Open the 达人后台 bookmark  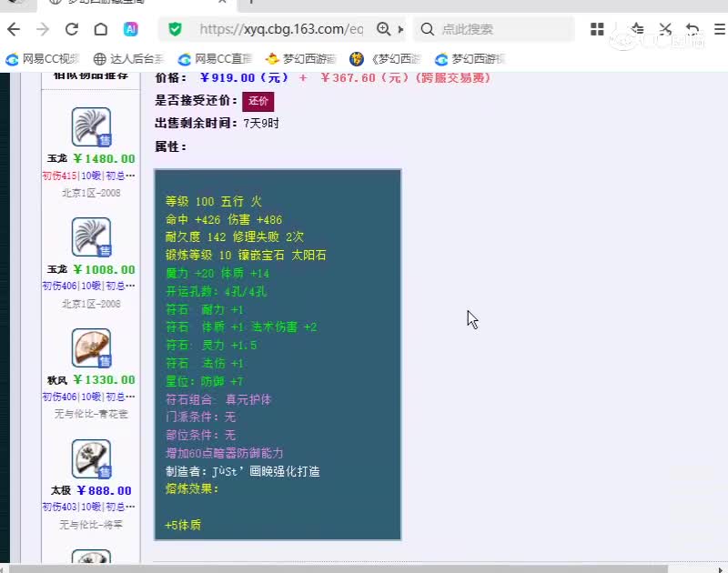click(x=128, y=59)
